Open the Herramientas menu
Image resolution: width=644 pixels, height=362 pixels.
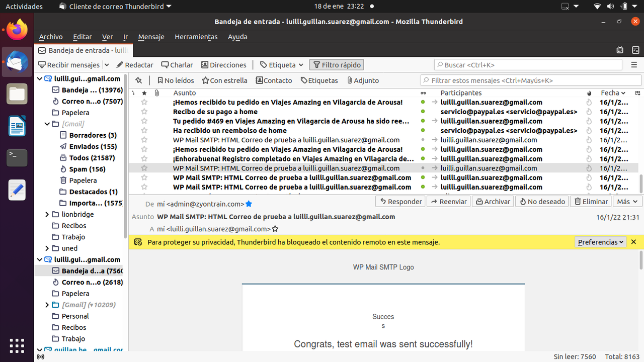pos(196,37)
